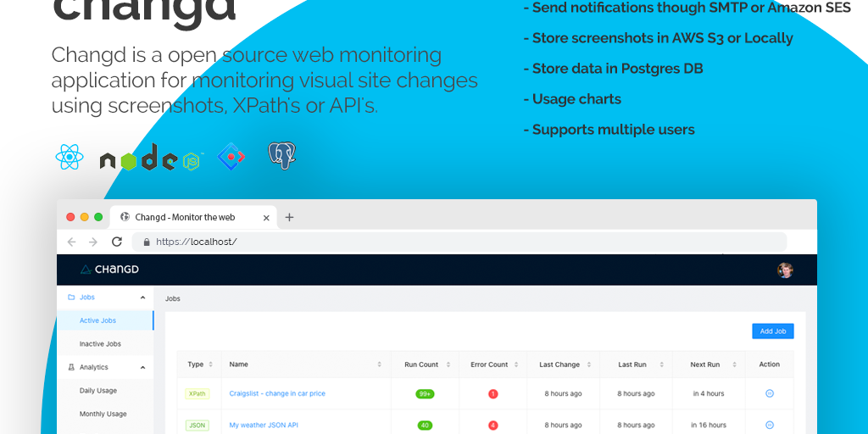Click the https://localhost/ address bar

459,242
